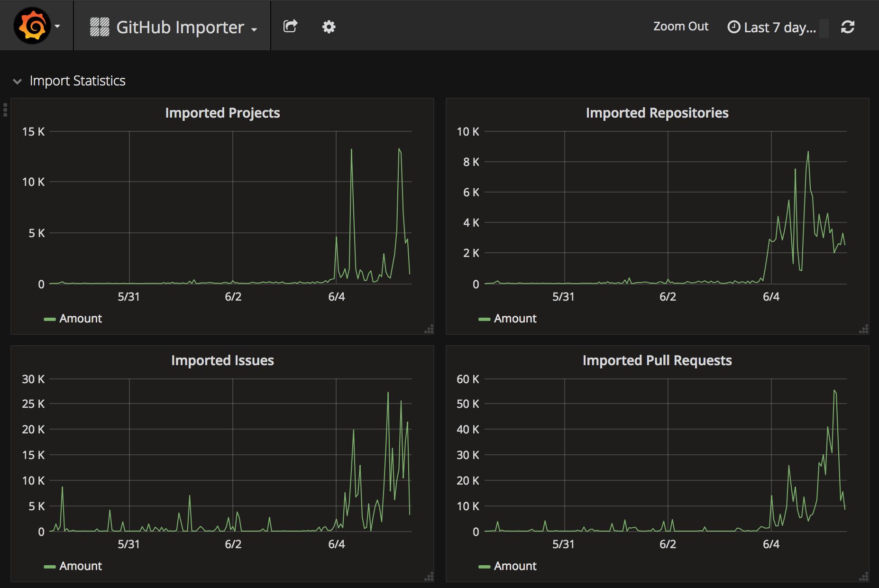Open dashboard settings gear icon
Image resolution: width=879 pixels, height=588 pixels.
click(329, 27)
